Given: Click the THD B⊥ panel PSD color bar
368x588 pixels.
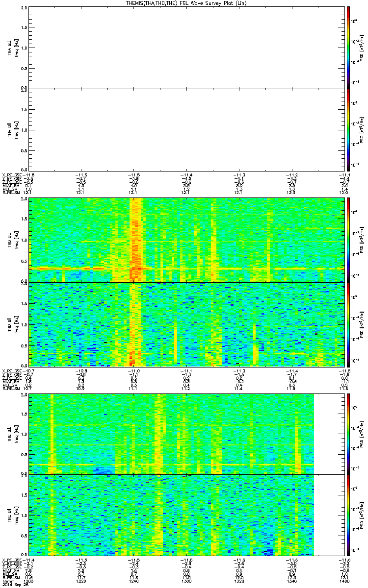Looking at the screenshot, I should click(x=348, y=240).
